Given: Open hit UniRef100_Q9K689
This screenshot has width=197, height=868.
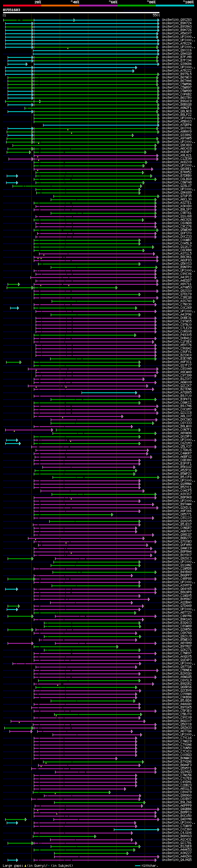Looking at the screenshot, I should pyautogui.click(x=177, y=193).
